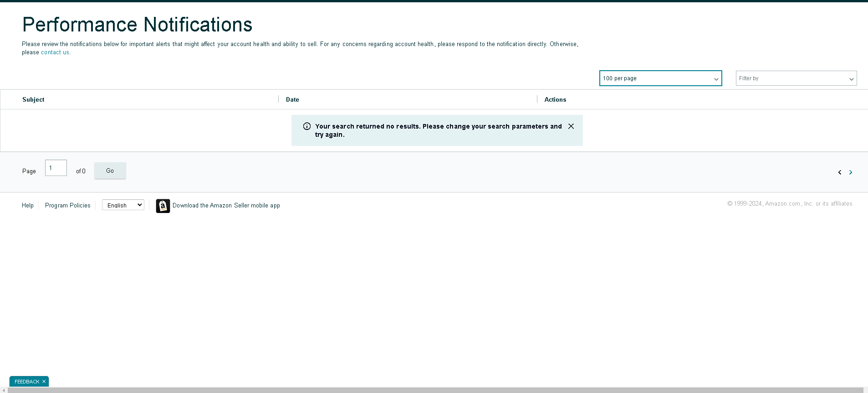The image size is (868, 393).
Task: Click the horizontal scrollbar at the bottom
Action: point(435,390)
